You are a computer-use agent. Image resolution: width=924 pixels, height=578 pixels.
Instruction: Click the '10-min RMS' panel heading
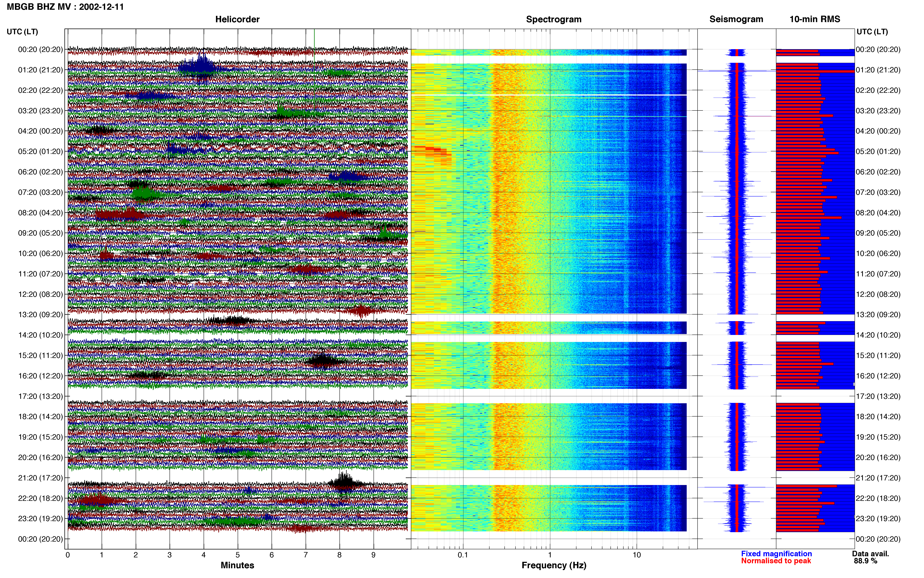coord(815,19)
